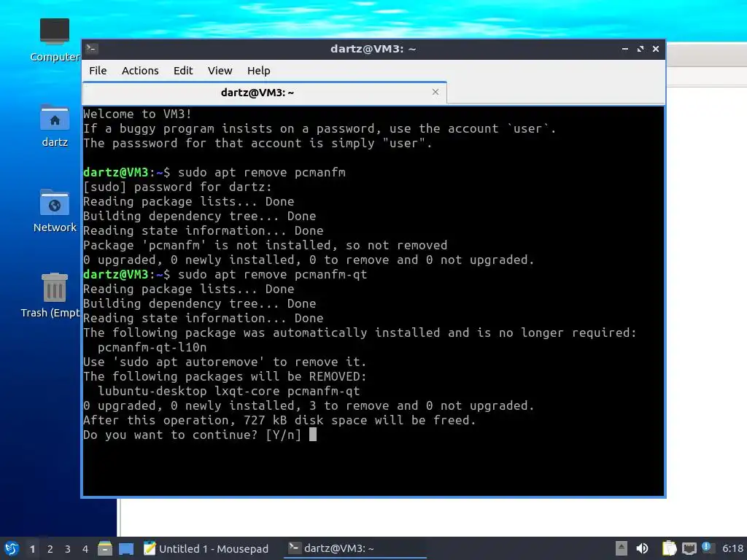Viewport: 747px width, 560px height.
Task: Open the removable media tray icon
Action: point(622,548)
